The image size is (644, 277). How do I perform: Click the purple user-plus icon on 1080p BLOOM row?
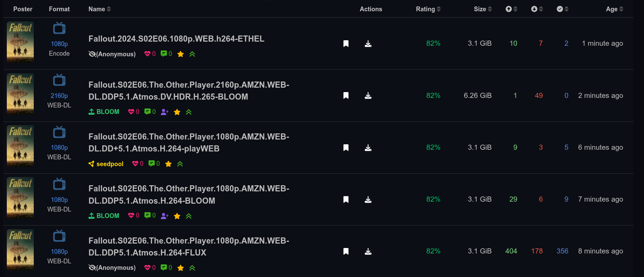pyautogui.click(x=165, y=216)
